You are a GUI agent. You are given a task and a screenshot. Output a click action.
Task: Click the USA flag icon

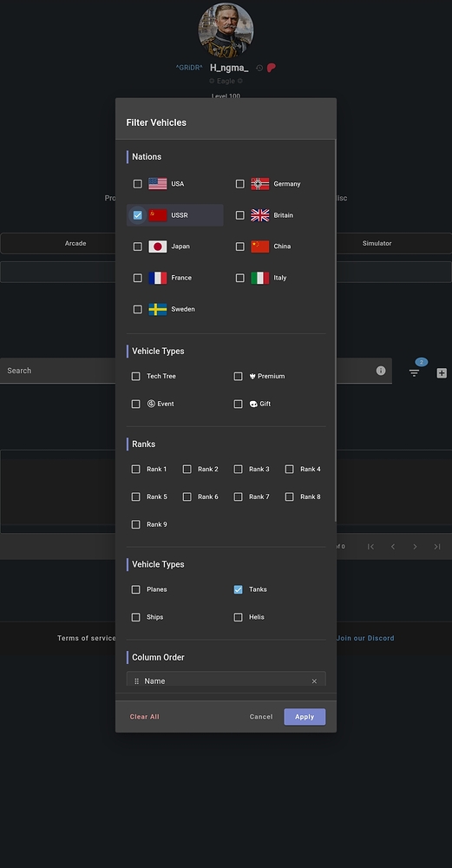tap(158, 184)
